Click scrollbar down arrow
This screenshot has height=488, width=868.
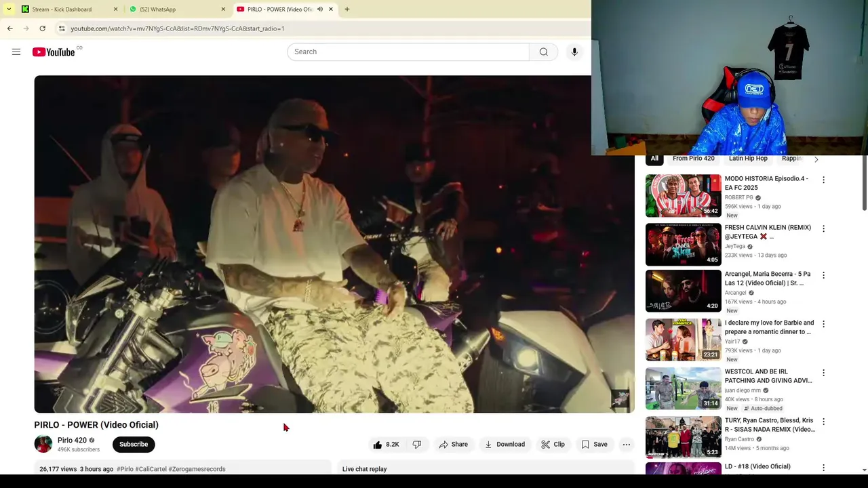[864, 470]
